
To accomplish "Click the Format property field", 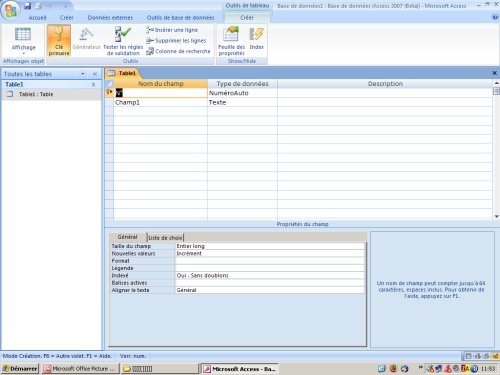I will tap(270, 261).
